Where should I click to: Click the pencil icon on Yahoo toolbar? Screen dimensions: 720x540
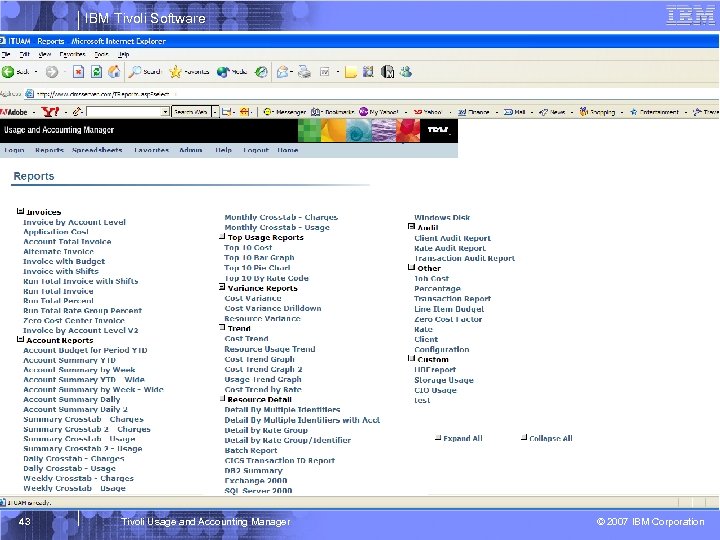point(77,112)
